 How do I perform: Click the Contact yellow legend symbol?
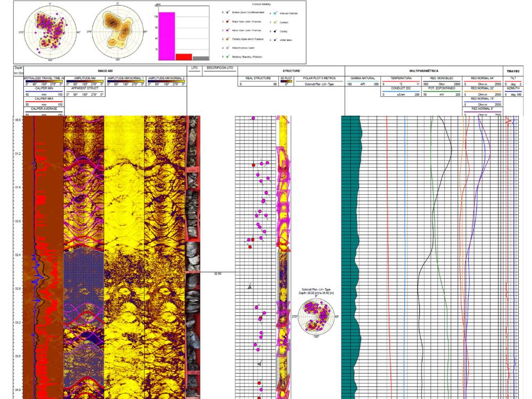point(275,22)
